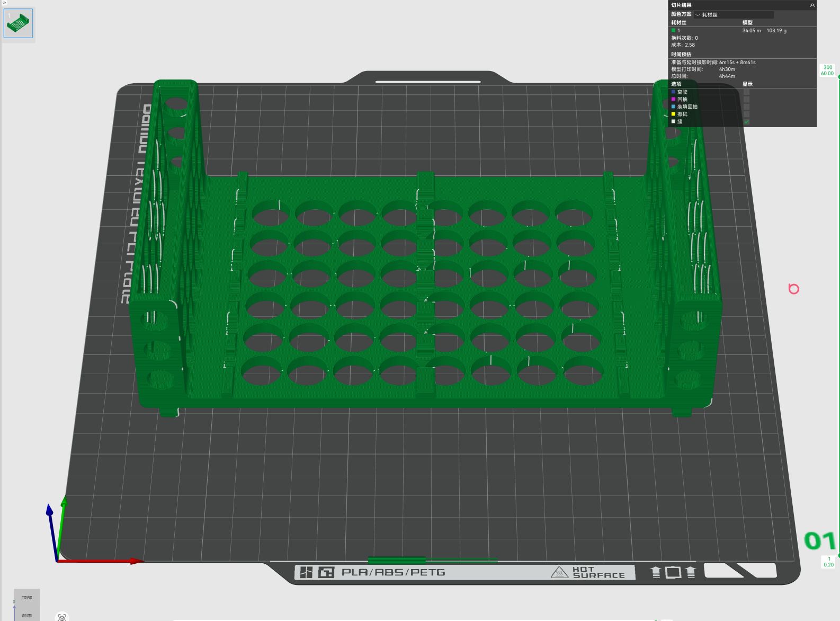
Task: Click the 前面 face of view cube
Action: click(x=27, y=615)
